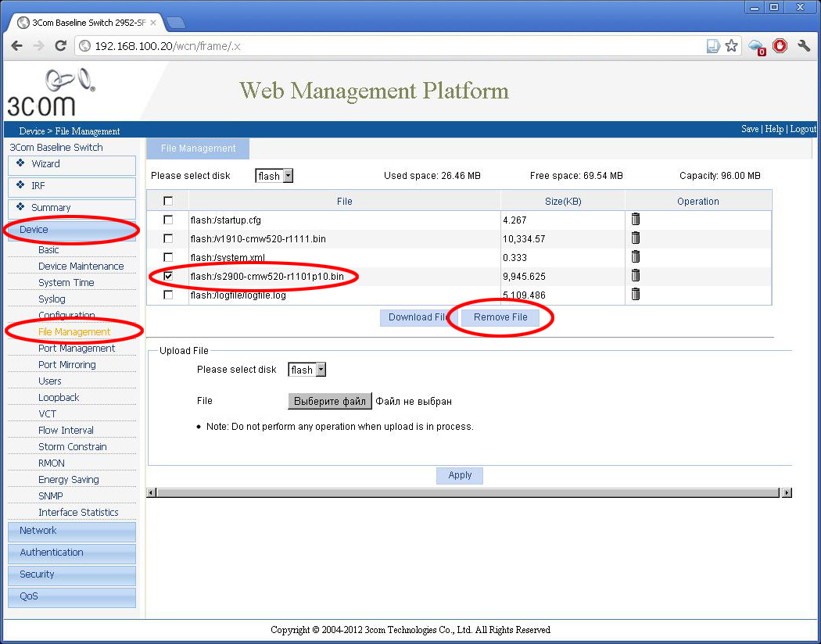Screen dimensions: 821x644
Task: Open the Upload File disk dropdown
Action: tap(307, 370)
